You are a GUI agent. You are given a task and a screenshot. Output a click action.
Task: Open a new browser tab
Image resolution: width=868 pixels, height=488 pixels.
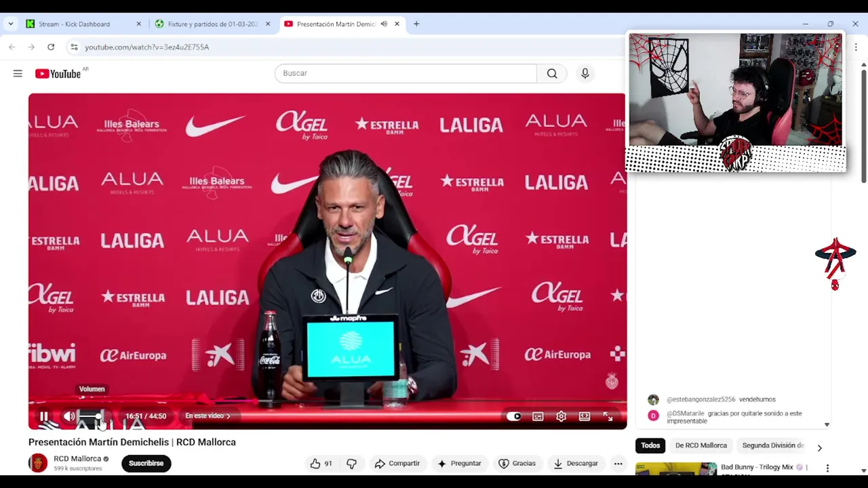416,24
